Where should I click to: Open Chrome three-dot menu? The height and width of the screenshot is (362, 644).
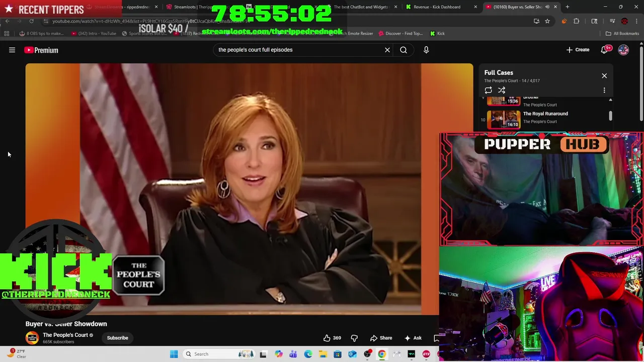(636, 21)
